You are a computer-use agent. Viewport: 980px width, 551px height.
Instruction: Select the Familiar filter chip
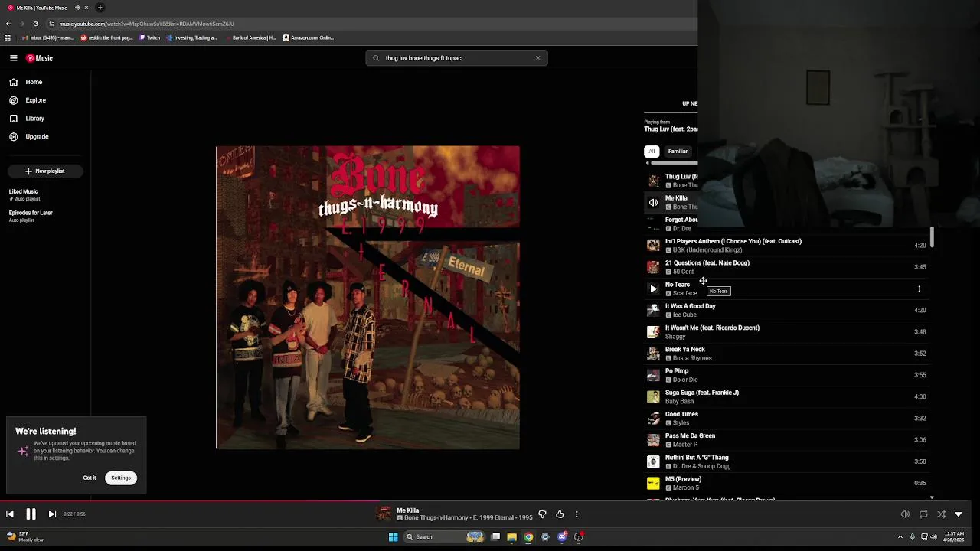pos(678,152)
